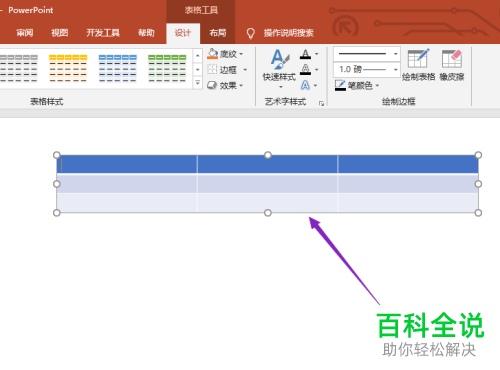This screenshot has height=370, width=500.
Task: Open the 边框 borders dropdown arrow
Action: [245, 70]
